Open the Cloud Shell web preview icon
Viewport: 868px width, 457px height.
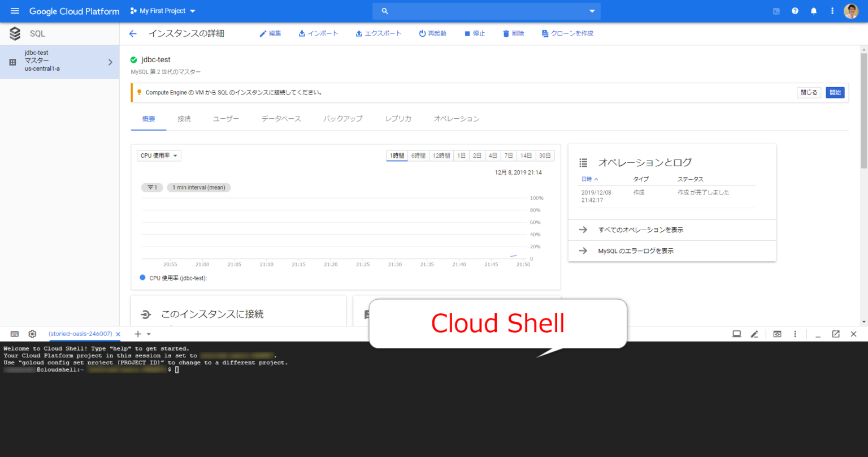tap(776, 334)
